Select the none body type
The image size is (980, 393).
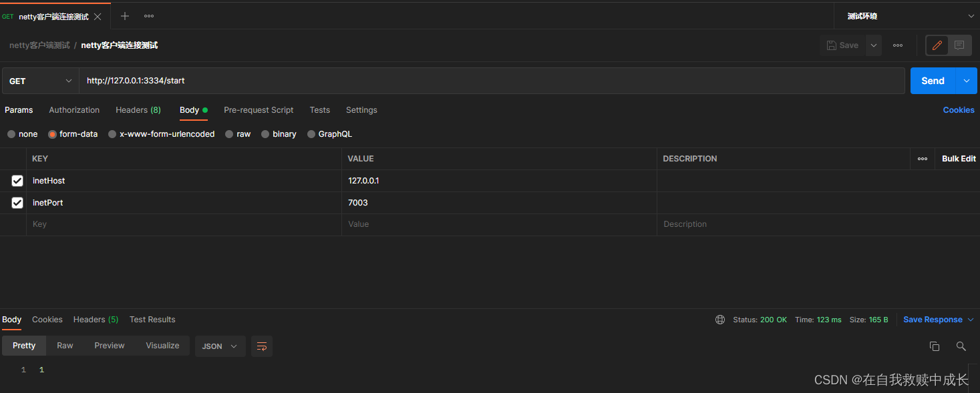11,134
